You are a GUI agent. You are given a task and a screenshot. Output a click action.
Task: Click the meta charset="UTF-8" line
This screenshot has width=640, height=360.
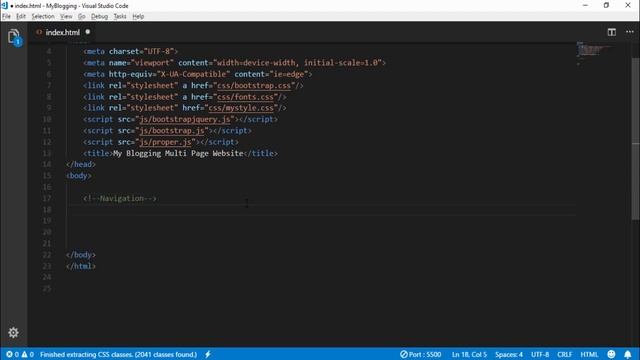coord(131,51)
